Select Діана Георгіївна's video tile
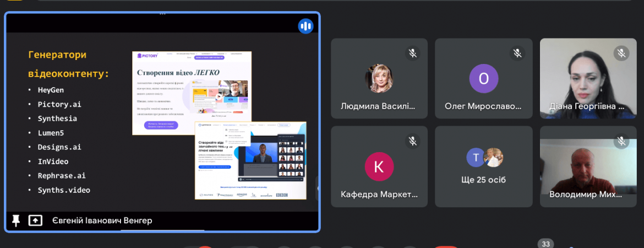Screen dimensions: 644x248 pos(588,79)
